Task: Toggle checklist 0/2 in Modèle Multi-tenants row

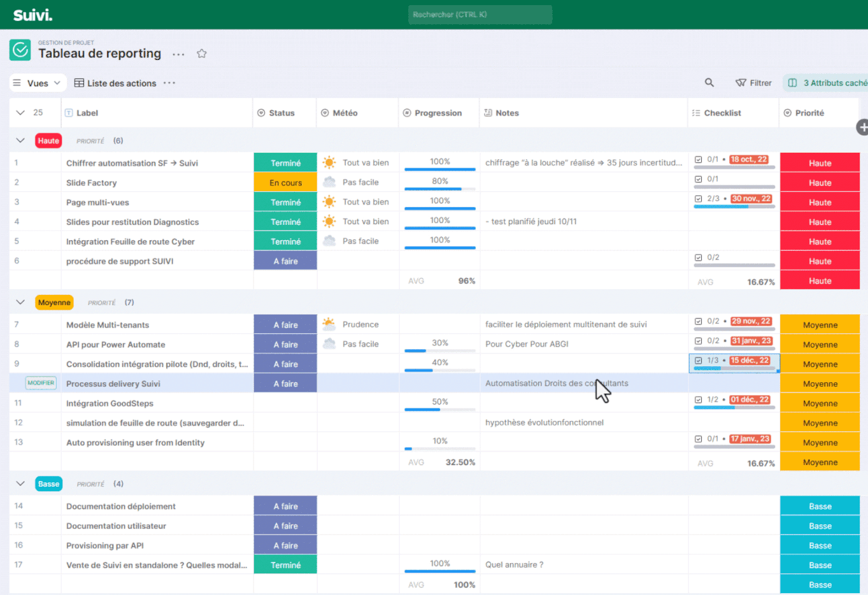Action: (699, 321)
